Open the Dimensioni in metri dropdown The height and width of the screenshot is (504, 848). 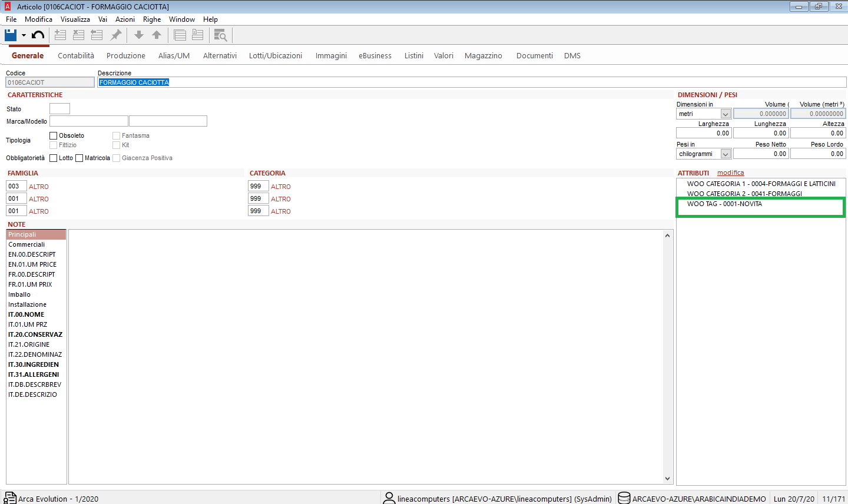point(726,114)
